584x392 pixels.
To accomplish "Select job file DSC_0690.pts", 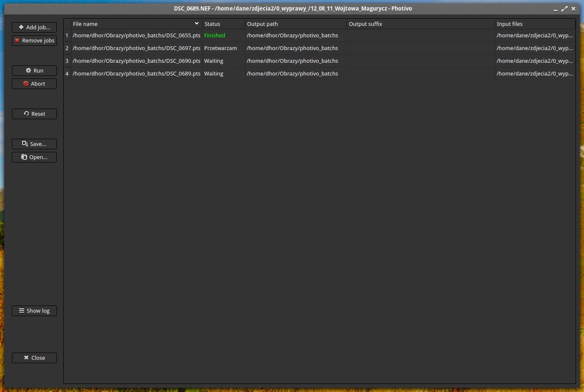I will coord(136,61).
